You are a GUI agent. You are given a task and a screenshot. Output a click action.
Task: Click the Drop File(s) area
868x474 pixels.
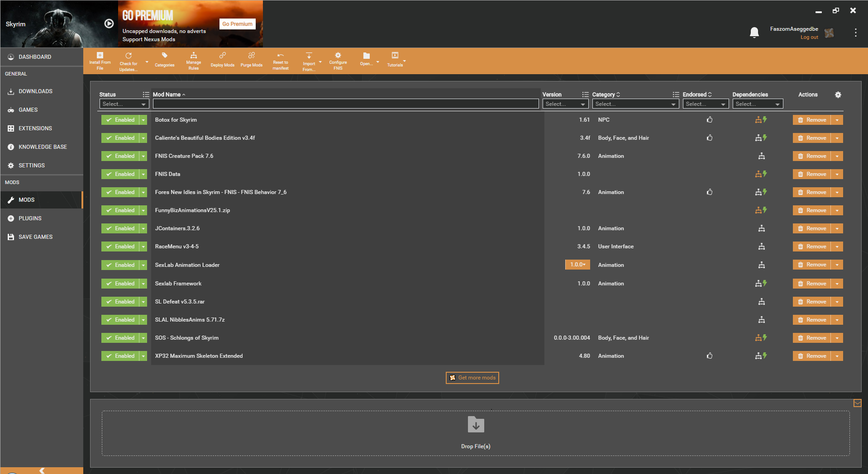pyautogui.click(x=476, y=433)
